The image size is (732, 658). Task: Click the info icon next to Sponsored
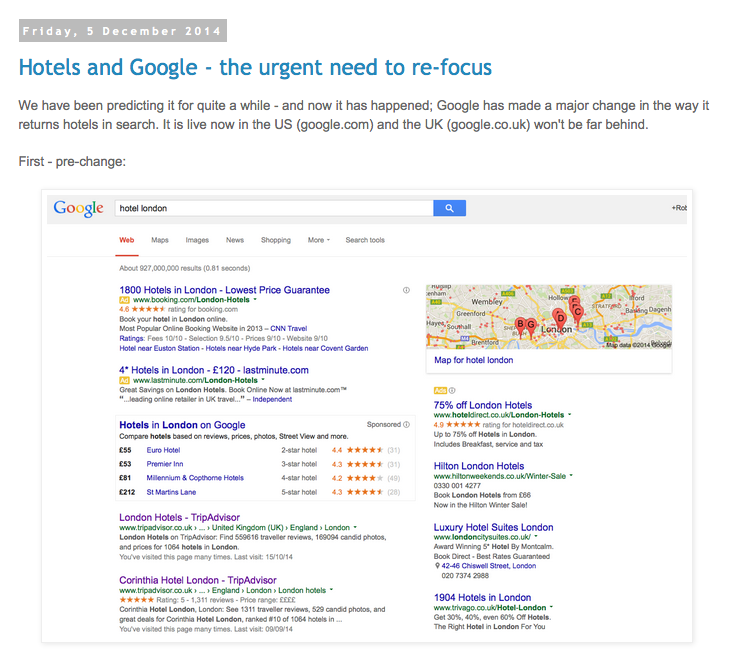click(407, 425)
